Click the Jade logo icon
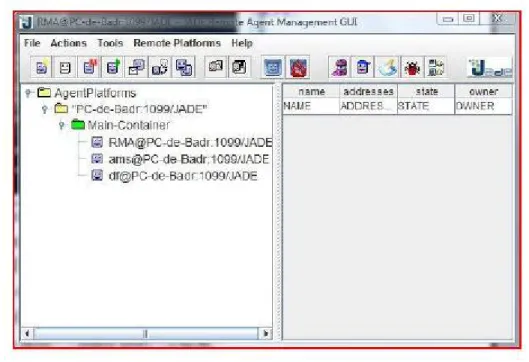Image resolution: width=529 pixels, height=362 pixels. [490, 67]
